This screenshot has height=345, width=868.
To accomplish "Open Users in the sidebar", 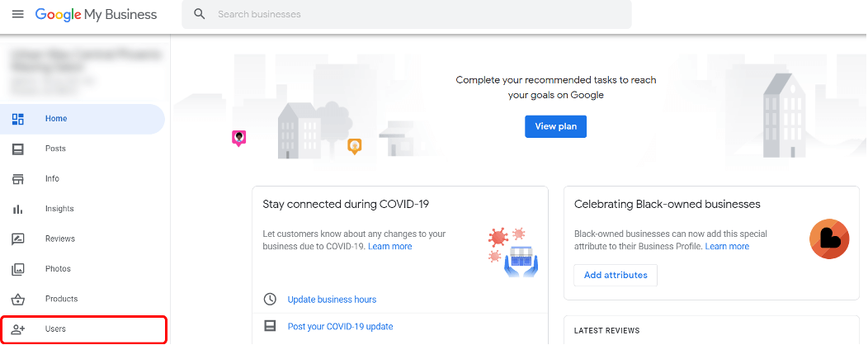I will (83, 329).
